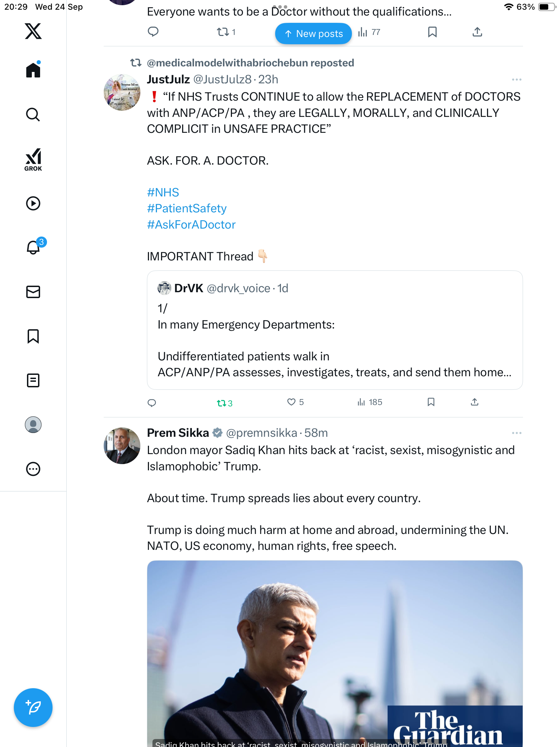Undo repost on JustJulz post
Image resolution: width=560 pixels, height=747 pixels.
tap(222, 403)
